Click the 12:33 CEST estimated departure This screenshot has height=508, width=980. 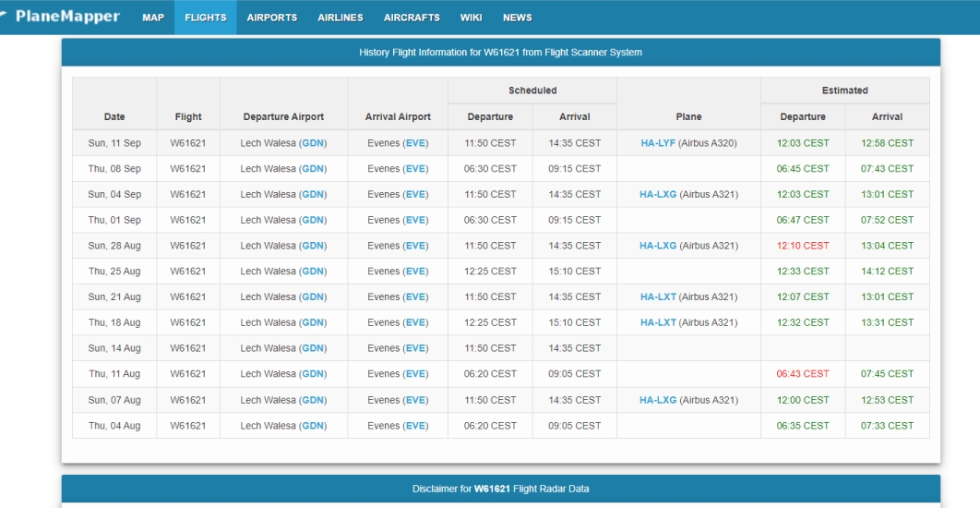pos(803,272)
